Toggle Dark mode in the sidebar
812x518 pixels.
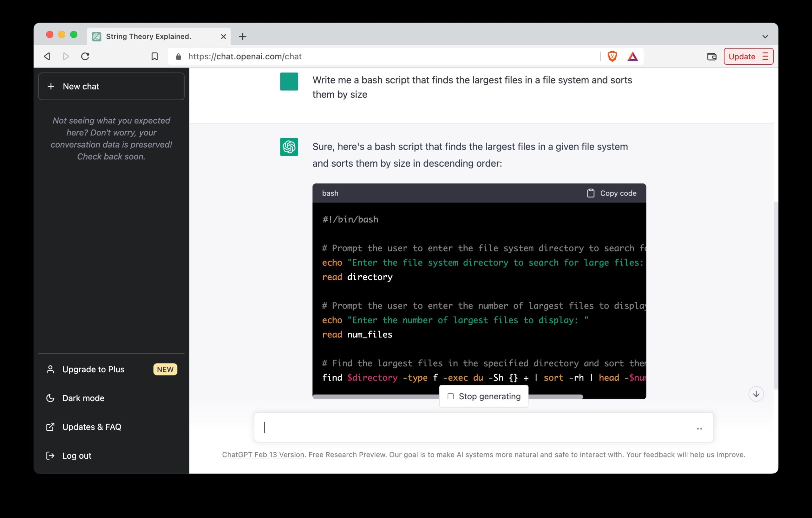[83, 398]
